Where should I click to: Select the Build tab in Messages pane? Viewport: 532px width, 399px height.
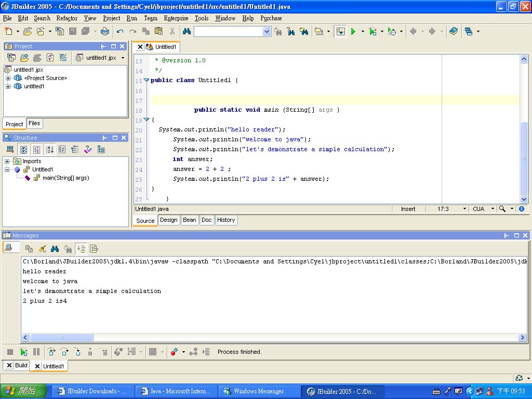click(17, 365)
